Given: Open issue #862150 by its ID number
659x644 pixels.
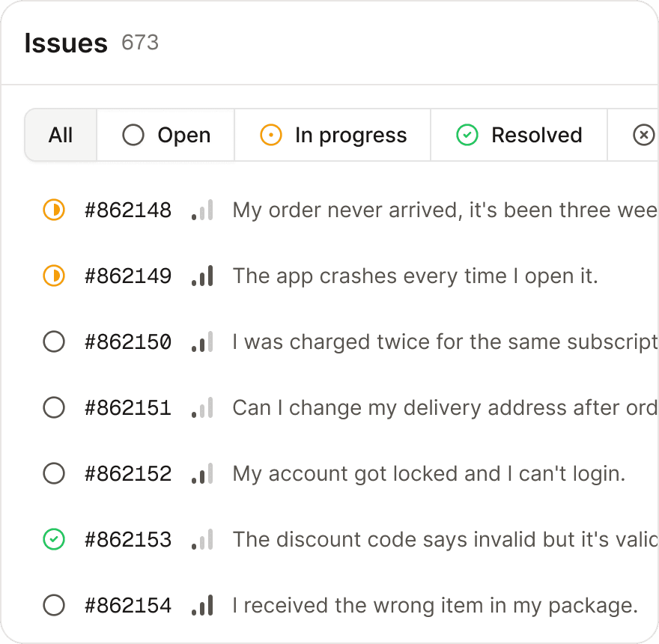Looking at the screenshot, I should [128, 341].
